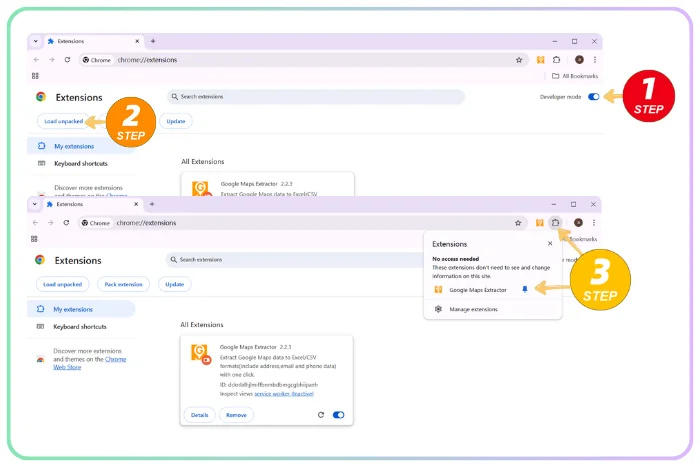Click the puzzle-piece Extensions icon in lower window
The width and height of the screenshot is (700, 471).
point(556,223)
